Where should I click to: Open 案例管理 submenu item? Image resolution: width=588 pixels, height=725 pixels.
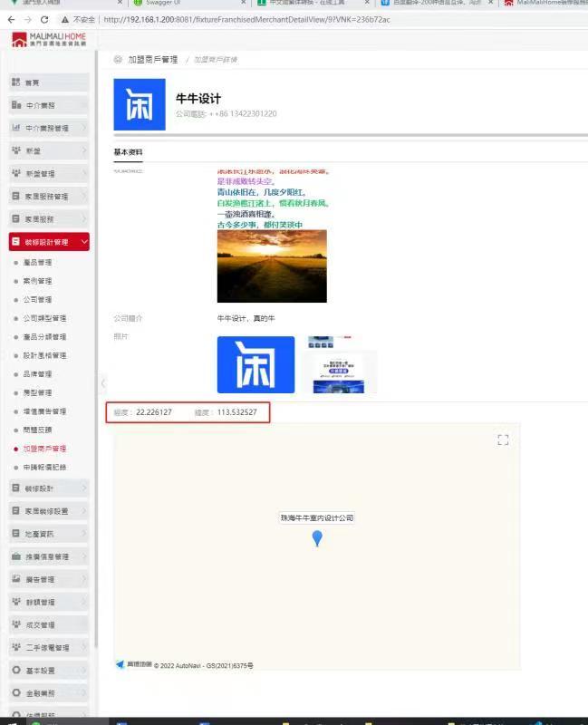click(x=37, y=281)
